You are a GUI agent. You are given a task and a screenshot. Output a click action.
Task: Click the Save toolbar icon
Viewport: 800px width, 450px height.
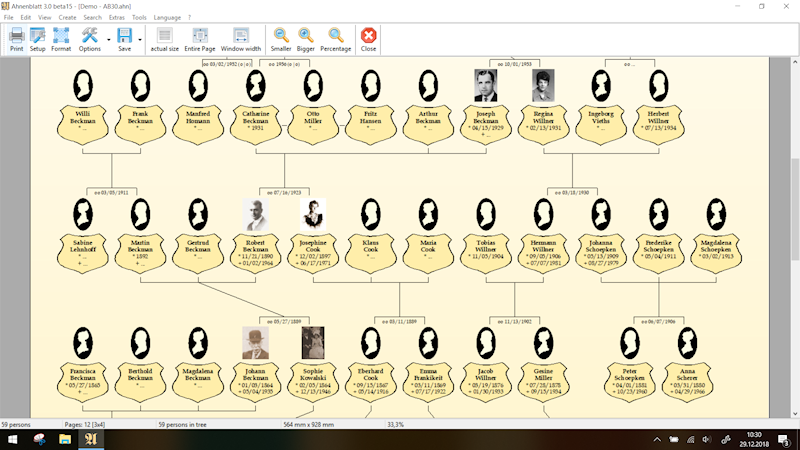pyautogui.click(x=124, y=39)
